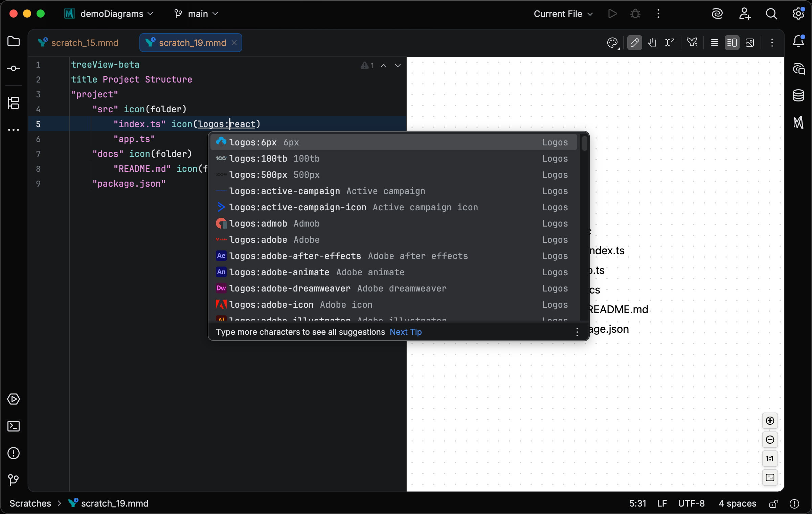The width and height of the screenshot is (812, 514).
Task: Toggle the pencil edit mode button
Action: point(634,43)
